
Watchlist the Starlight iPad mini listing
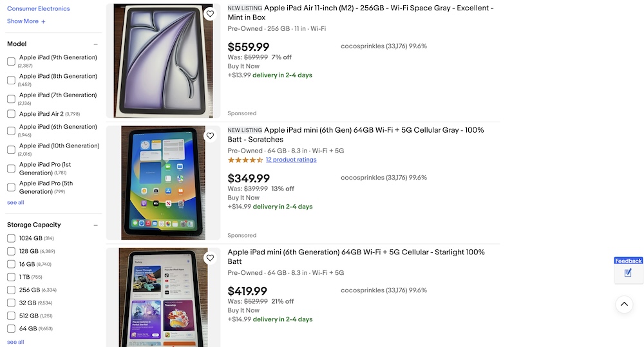click(x=210, y=258)
